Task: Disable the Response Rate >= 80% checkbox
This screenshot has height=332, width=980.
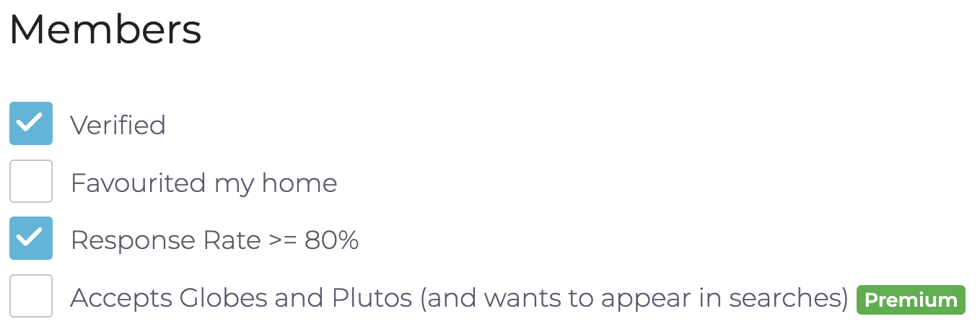Action: point(31,238)
